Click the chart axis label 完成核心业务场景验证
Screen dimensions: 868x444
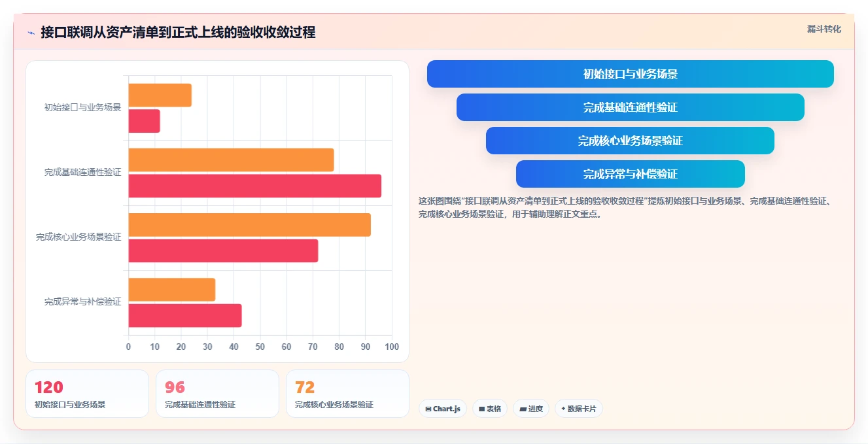pos(78,237)
